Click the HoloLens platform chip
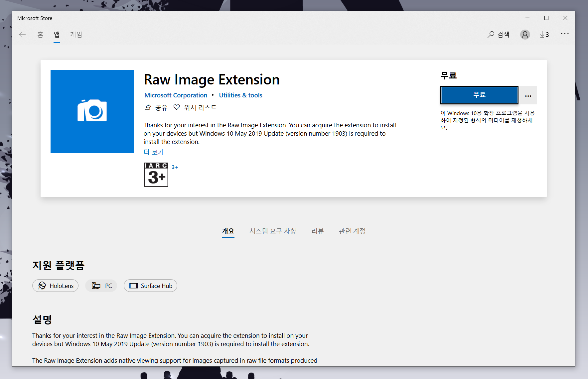This screenshot has width=588, height=379. pyautogui.click(x=56, y=286)
